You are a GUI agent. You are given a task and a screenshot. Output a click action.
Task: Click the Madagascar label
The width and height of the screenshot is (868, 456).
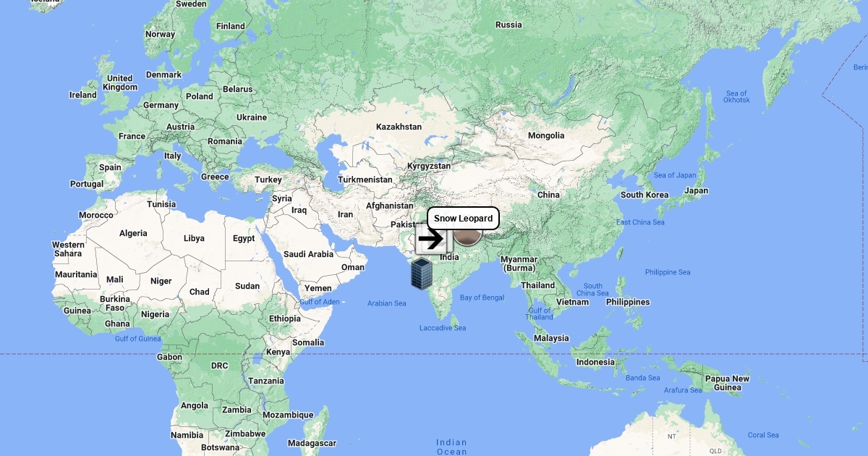312,443
